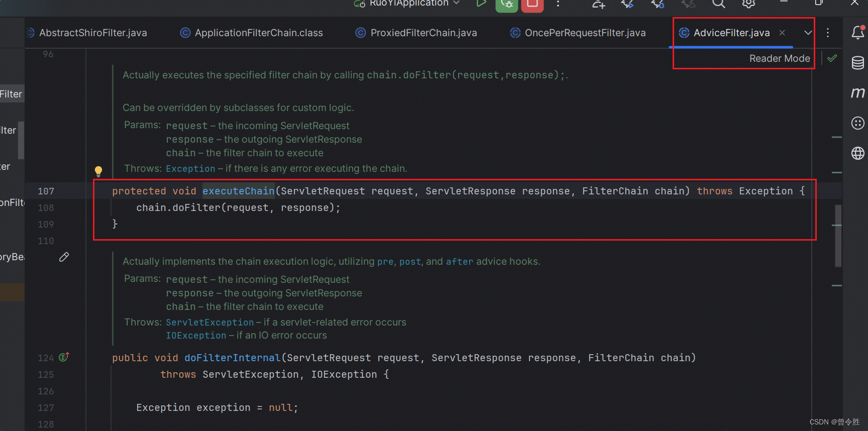The height and width of the screenshot is (431, 868).
Task: Open the editor tabs kebab options menu
Action: 828,33
